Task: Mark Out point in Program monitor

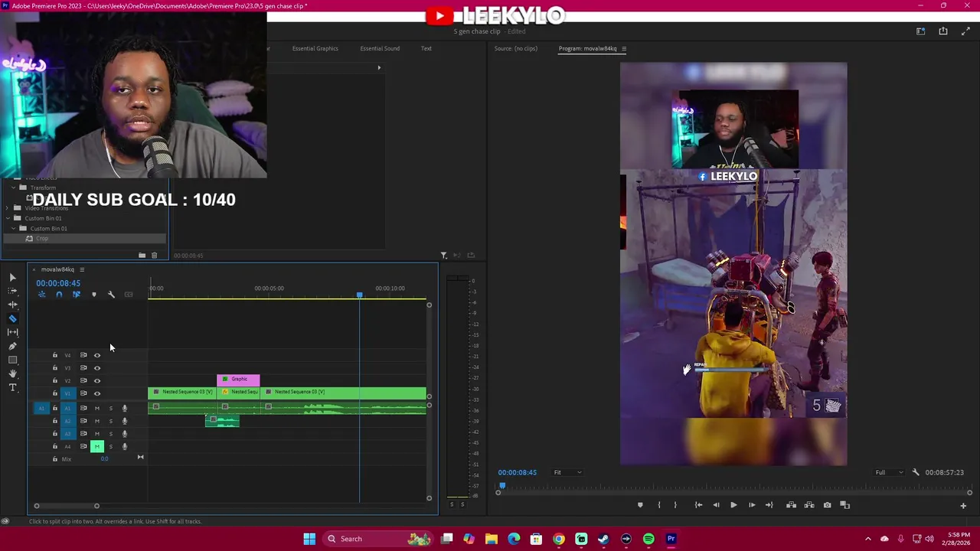Action: coord(675,505)
